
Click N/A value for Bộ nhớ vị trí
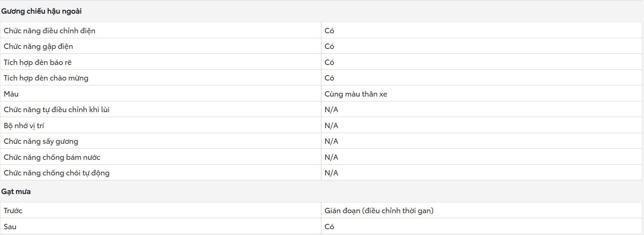click(331, 126)
